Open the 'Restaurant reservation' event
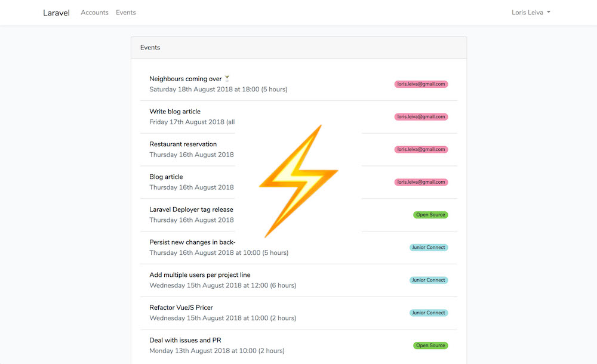 (x=183, y=144)
